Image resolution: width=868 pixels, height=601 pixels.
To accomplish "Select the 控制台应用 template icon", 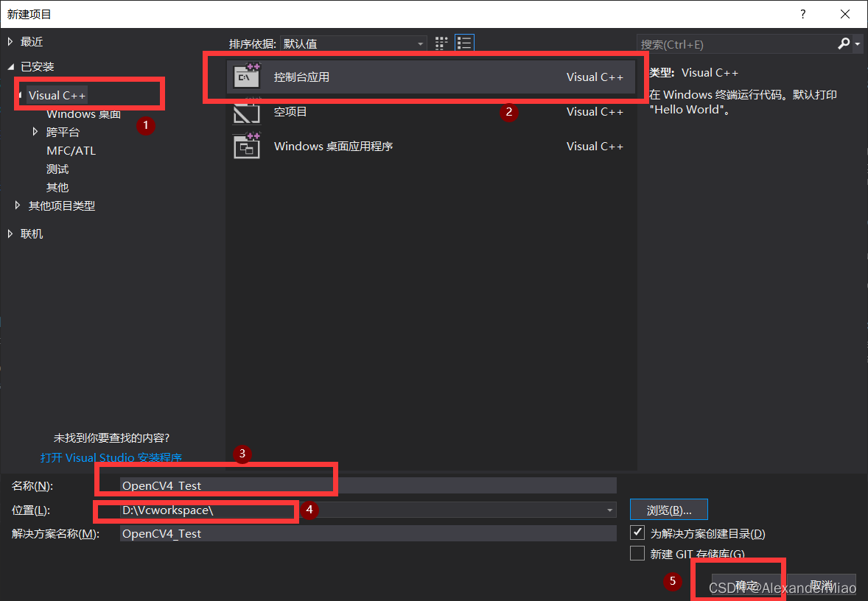I will [x=246, y=76].
